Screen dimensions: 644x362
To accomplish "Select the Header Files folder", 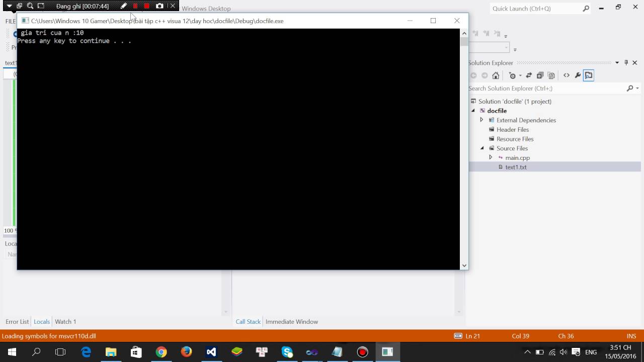I will (513, 129).
